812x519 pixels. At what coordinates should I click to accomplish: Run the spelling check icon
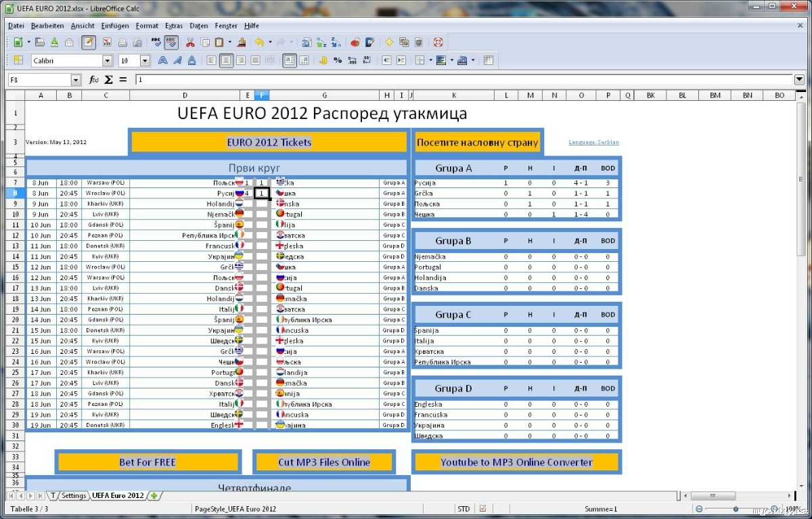[156, 42]
